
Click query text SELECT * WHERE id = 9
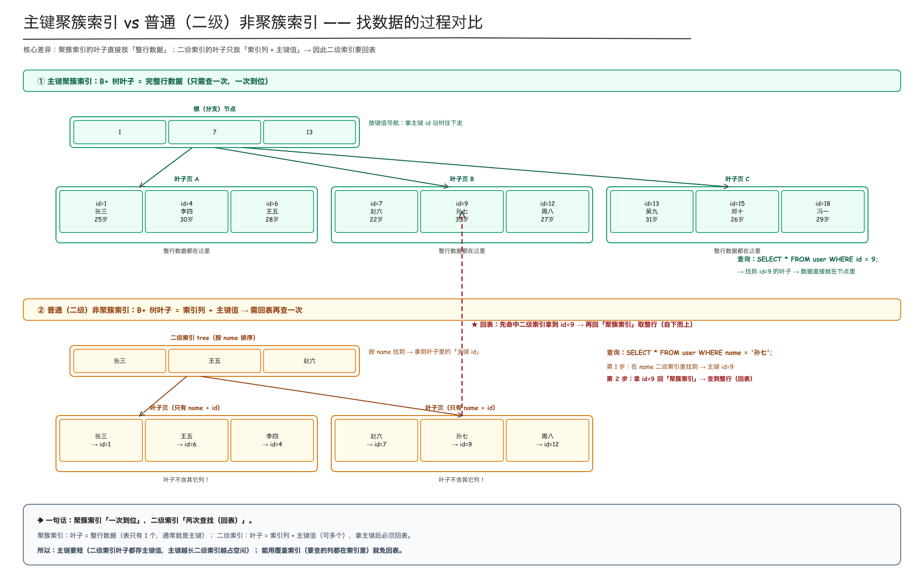click(807, 259)
